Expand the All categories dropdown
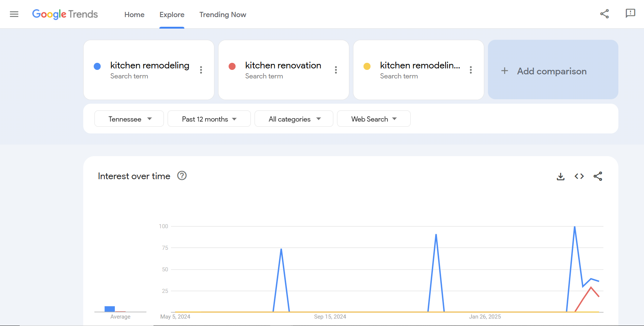Image resolution: width=644 pixels, height=326 pixels. 294,119
